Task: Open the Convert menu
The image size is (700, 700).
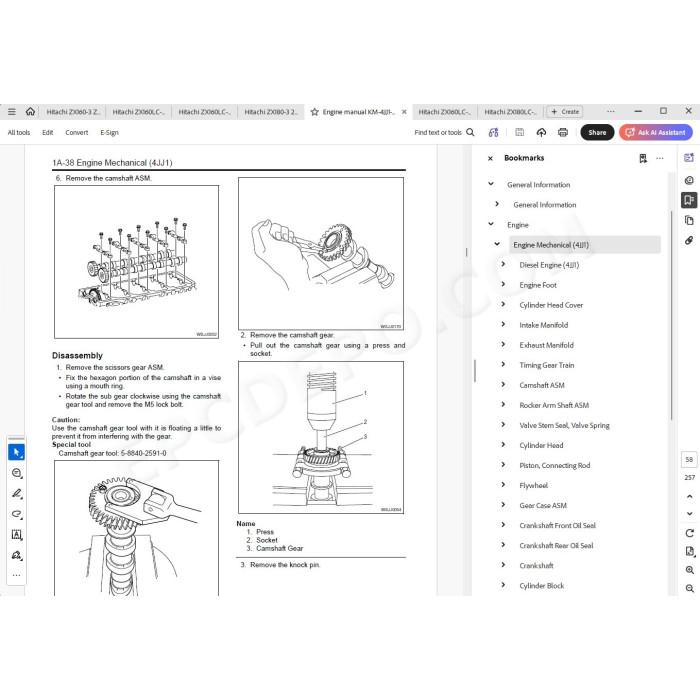Action: (76, 133)
